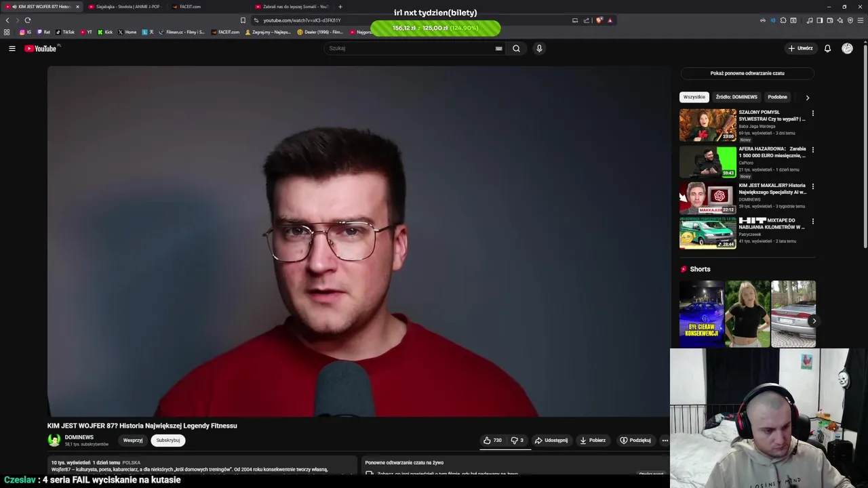Viewport: 868px width, 488px height.
Task: Open options menu for MIXTAPE video
Action: (812, 222)
